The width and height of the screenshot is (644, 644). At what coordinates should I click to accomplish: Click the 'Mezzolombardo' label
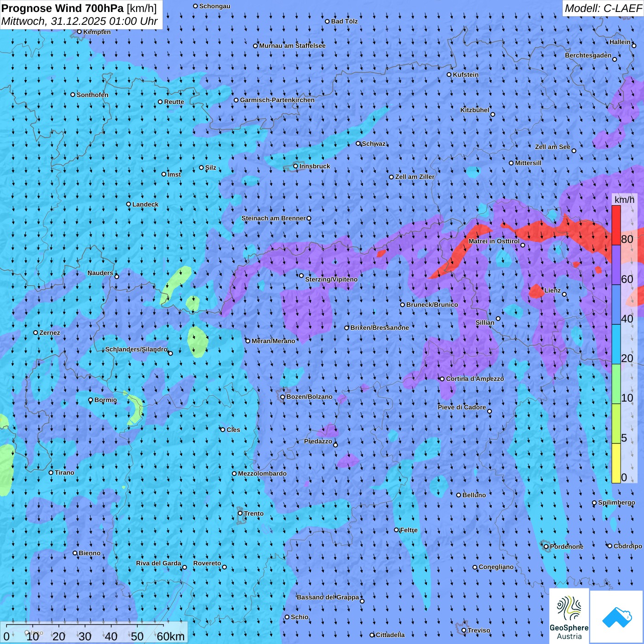[x=262, y=473]
